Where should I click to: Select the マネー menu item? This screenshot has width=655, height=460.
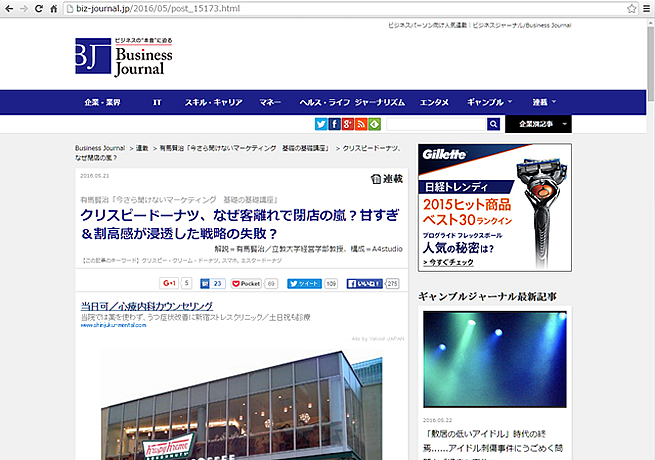(x=270, y=102)
